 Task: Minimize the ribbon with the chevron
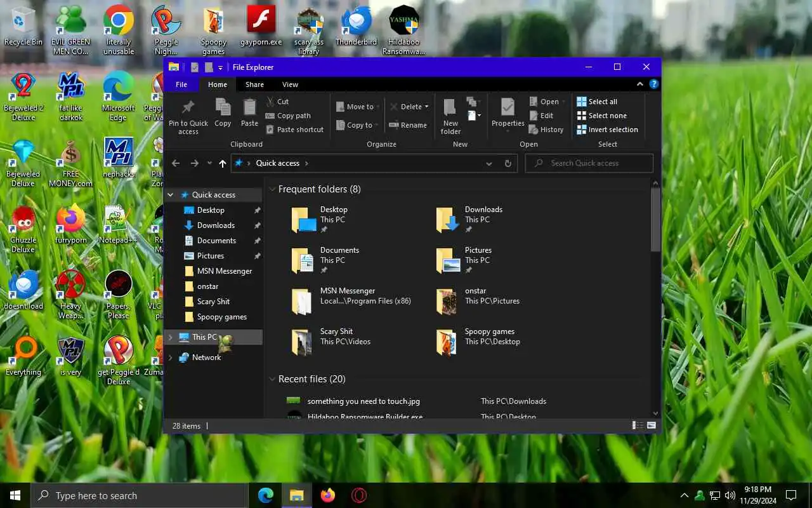pos(640,84)
